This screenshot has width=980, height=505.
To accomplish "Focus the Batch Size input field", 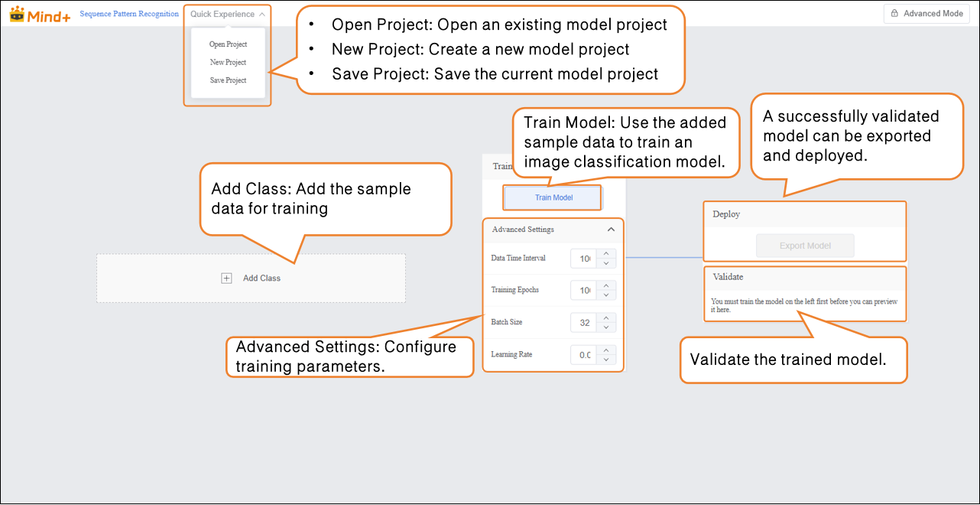I will pos(583,323).
